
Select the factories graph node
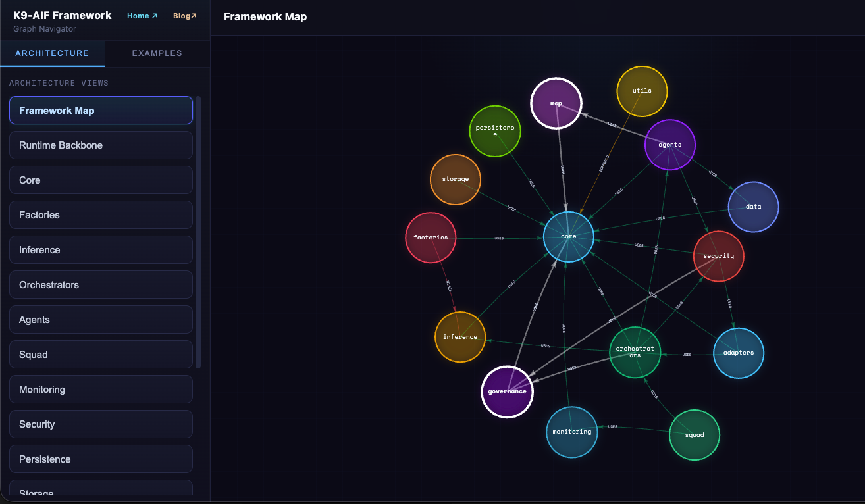point(431,238)
